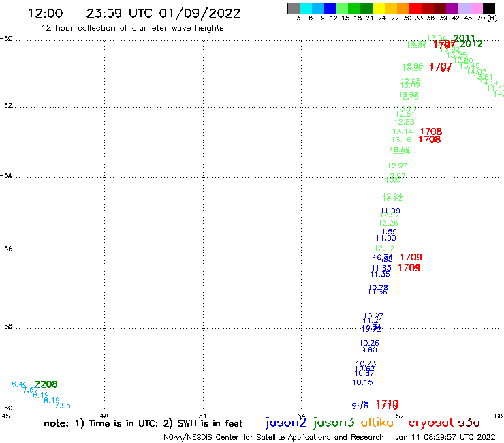
Task: Click the blue wave height value 11.99
Action: coord(390,211)
